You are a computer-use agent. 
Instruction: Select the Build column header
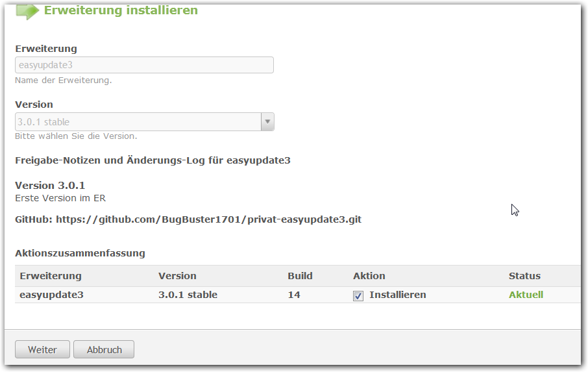[300, 276]
